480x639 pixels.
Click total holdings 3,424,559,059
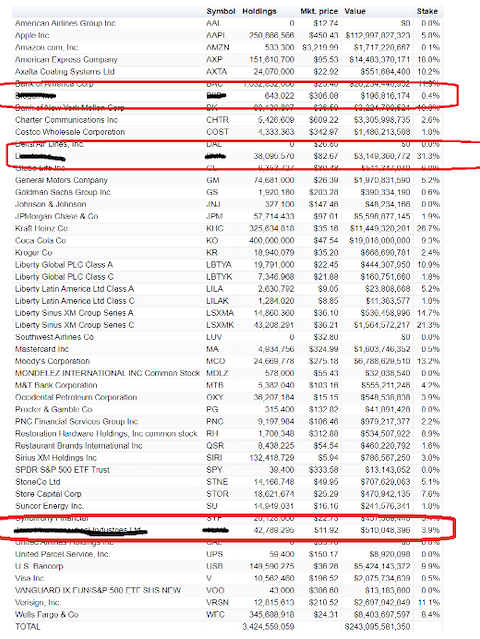coord(268,626)
